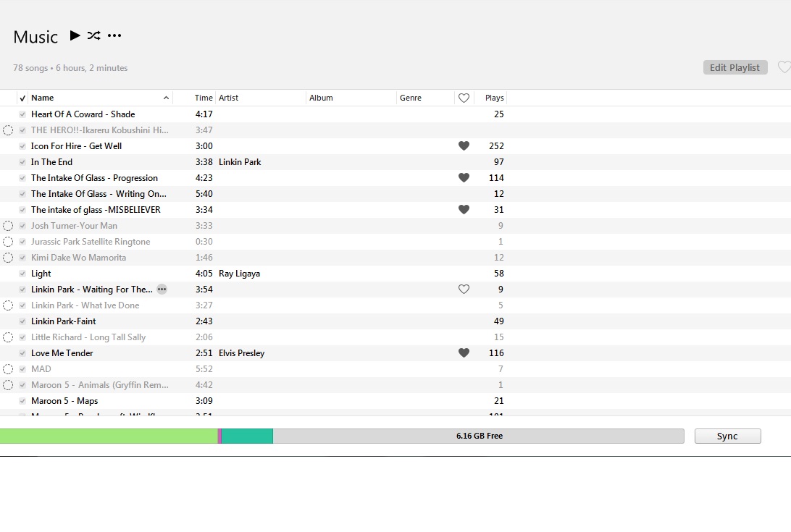Toggle the sort arrow in the Name column

[x=166, y=98]
